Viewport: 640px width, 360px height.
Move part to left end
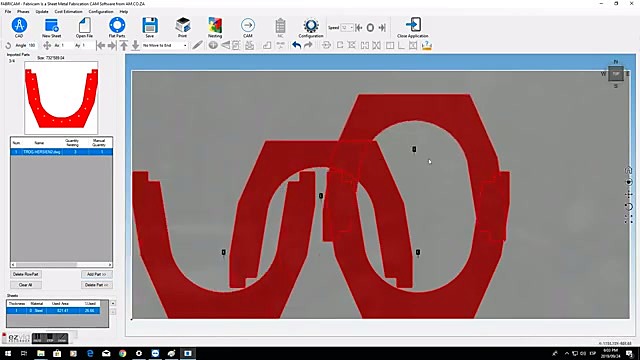pyautogui.click(x=100, y=45)
